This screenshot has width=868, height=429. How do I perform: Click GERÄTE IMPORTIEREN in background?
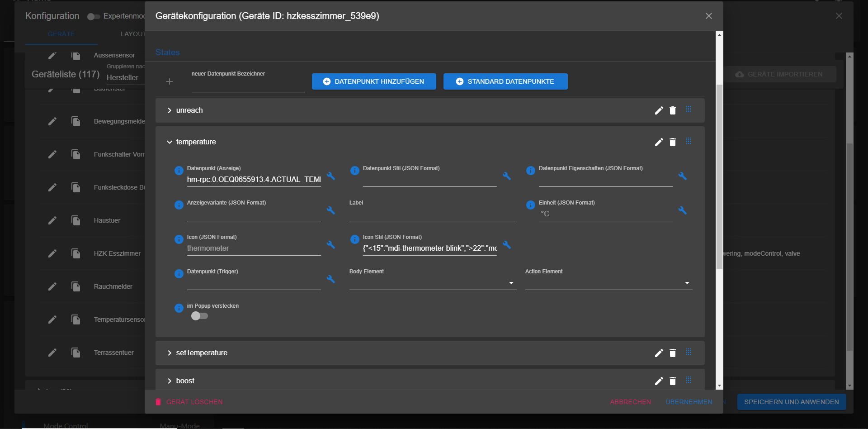pos(780,74)
